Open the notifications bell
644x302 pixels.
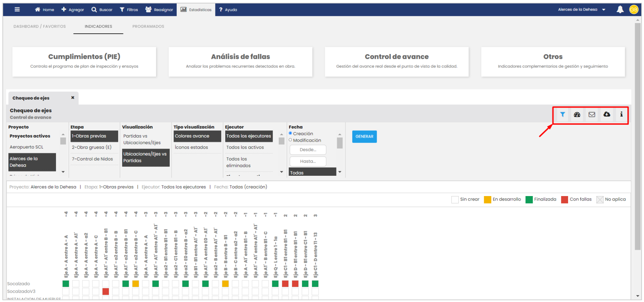coord(620,10)
